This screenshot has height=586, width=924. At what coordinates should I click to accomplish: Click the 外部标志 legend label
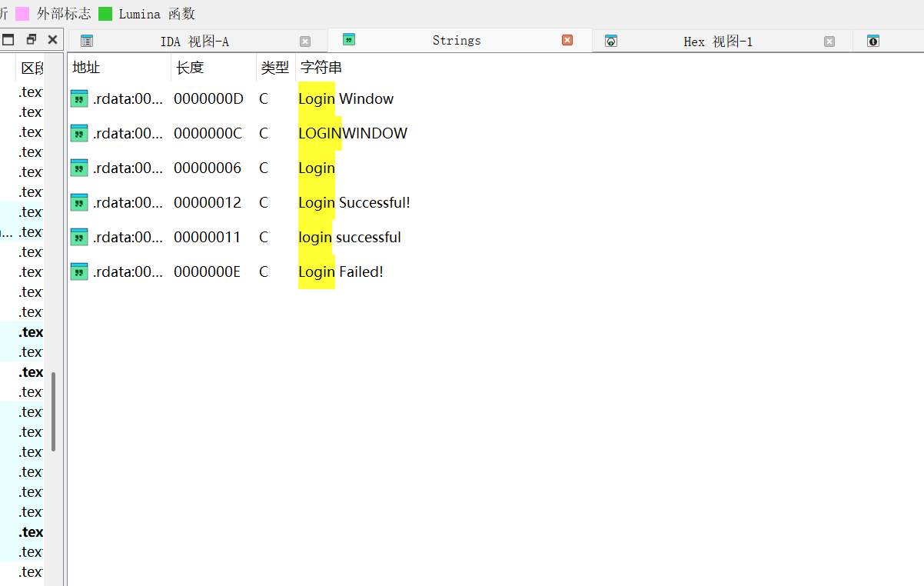coord(64,14)
